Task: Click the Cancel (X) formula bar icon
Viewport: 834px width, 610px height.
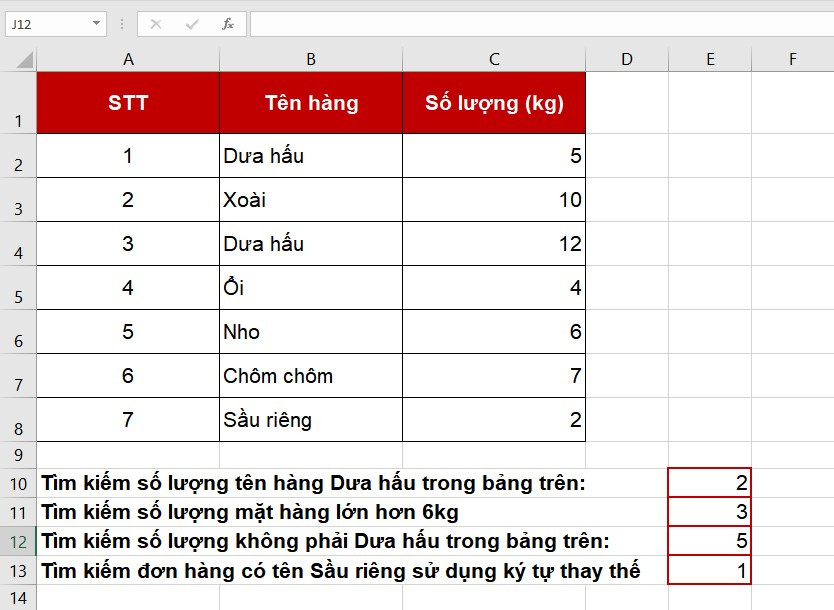Action: tap(156, 24)
